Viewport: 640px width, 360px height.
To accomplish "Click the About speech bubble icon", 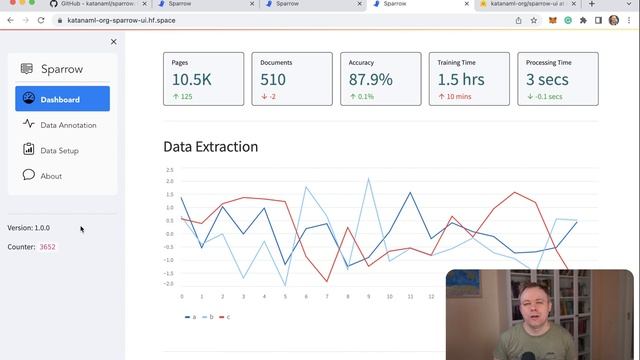I will [x=29, y=175].
